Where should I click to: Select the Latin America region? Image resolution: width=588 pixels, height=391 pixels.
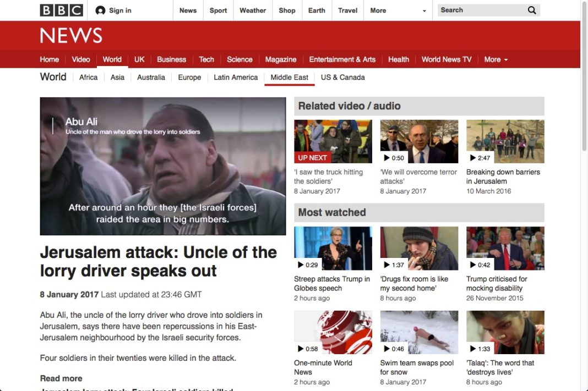point(236,78)
